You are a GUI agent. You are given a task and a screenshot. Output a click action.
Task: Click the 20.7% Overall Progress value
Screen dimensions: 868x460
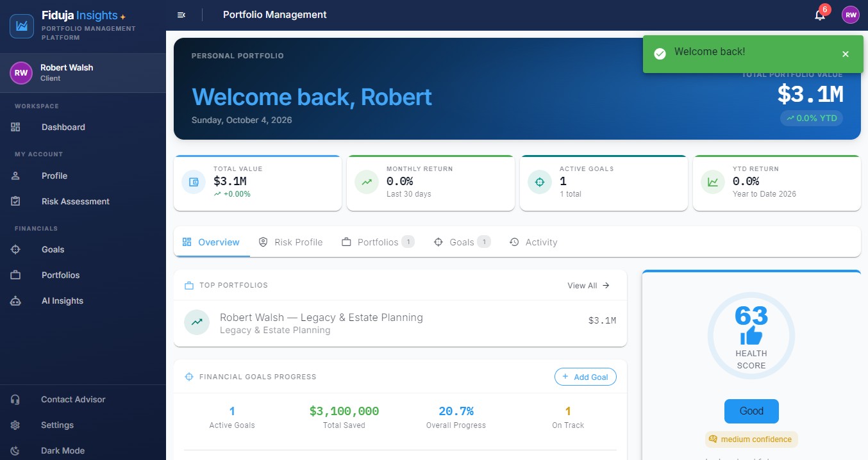[x=456, y=411]
